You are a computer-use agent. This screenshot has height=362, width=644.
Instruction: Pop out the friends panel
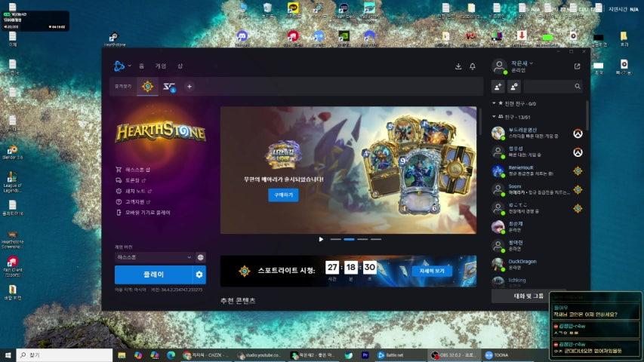coord(578,66)
